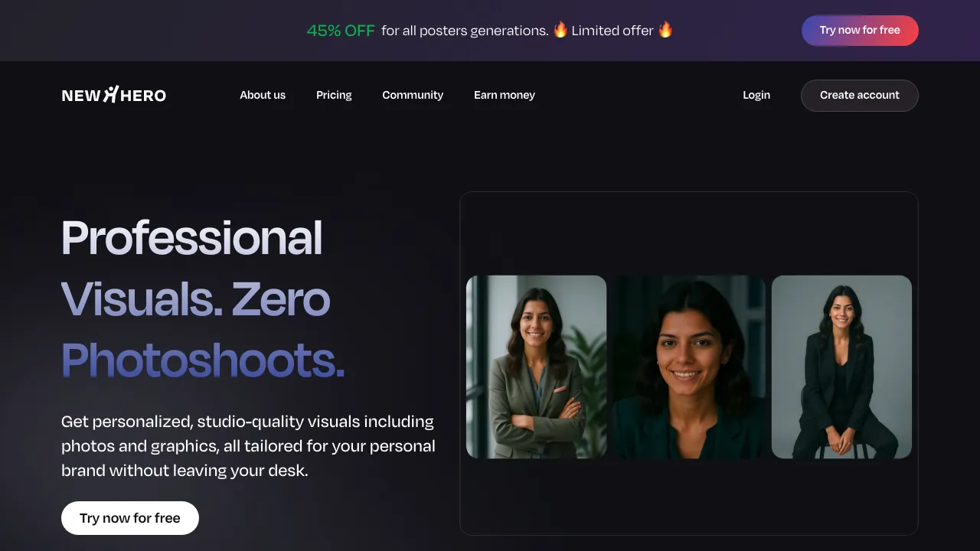Select the right full-body seated portrait

tap(841, 367)
